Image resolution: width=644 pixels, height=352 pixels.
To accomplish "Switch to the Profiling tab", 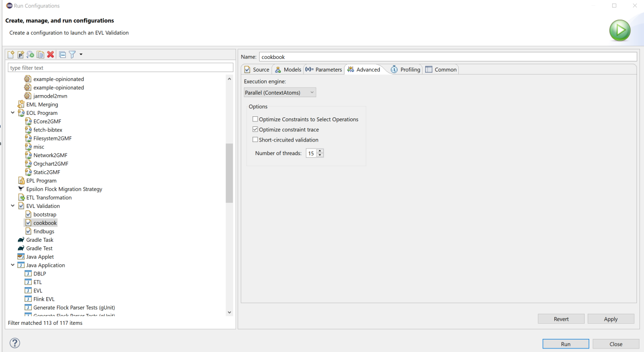I will coord(406,69).
